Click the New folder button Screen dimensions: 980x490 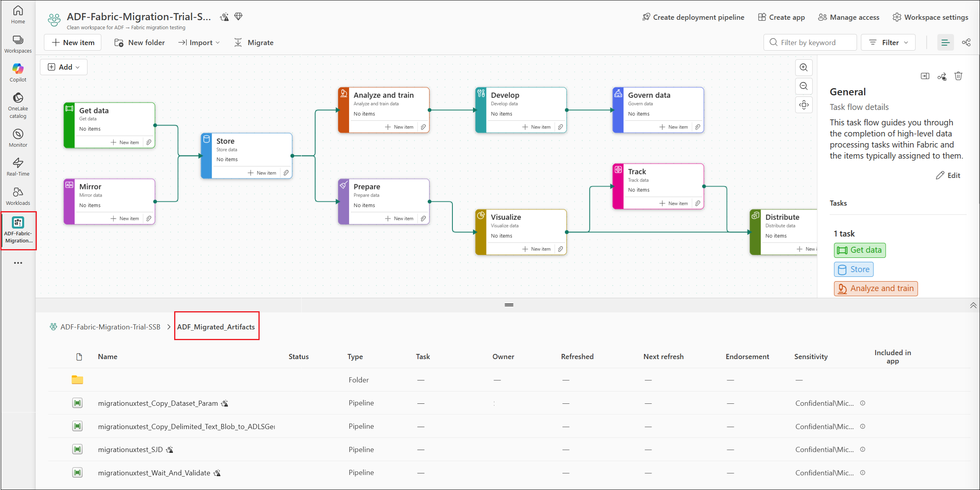point(139,43)
